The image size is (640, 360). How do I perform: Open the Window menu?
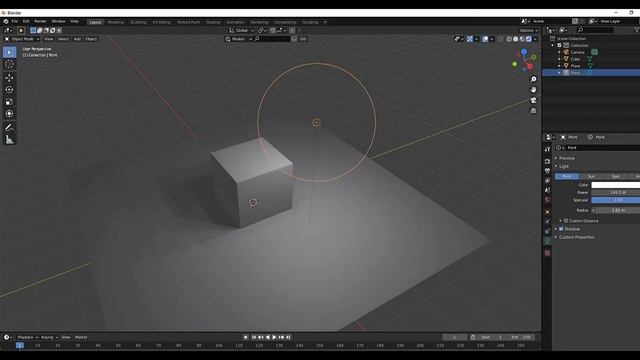pyautogui.click(x=58, y=22)
